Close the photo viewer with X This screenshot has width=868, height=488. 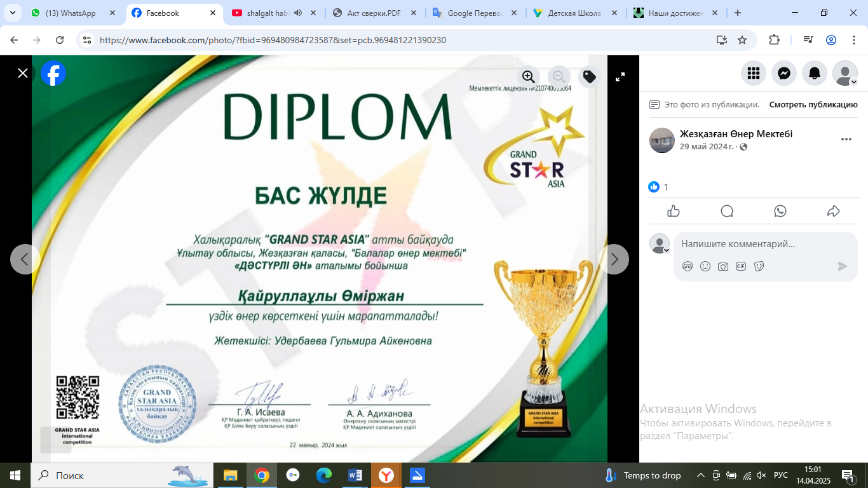pos(23,73)
